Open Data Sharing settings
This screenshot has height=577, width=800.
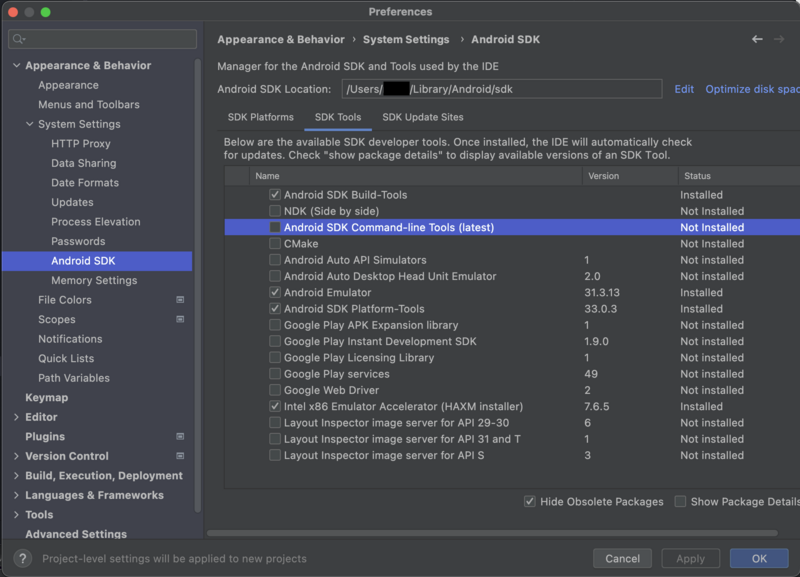coord(84,163)
